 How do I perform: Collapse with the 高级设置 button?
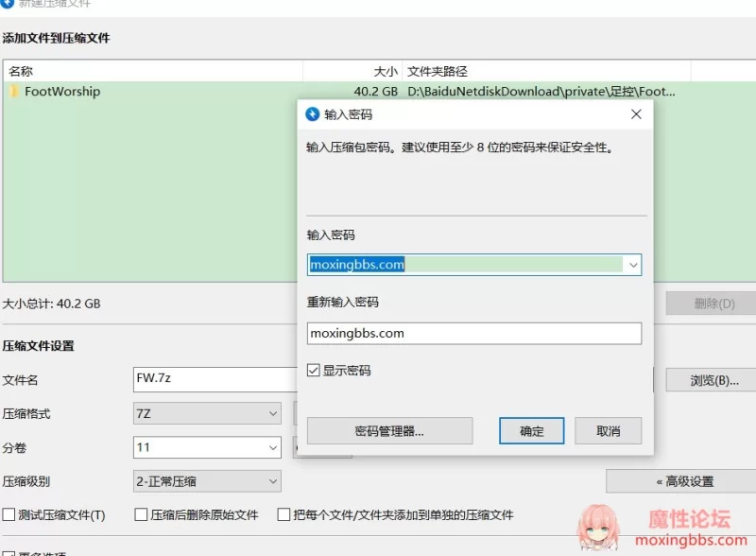coord(680,481)
